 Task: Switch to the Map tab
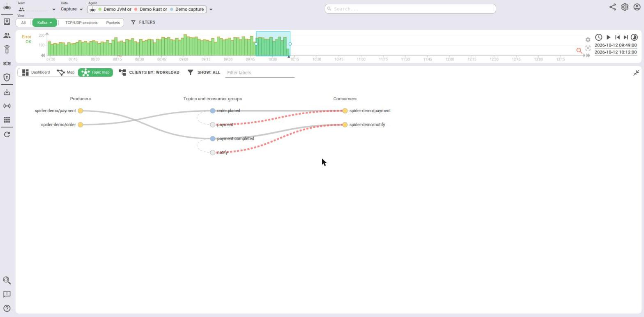coord(66,72)
